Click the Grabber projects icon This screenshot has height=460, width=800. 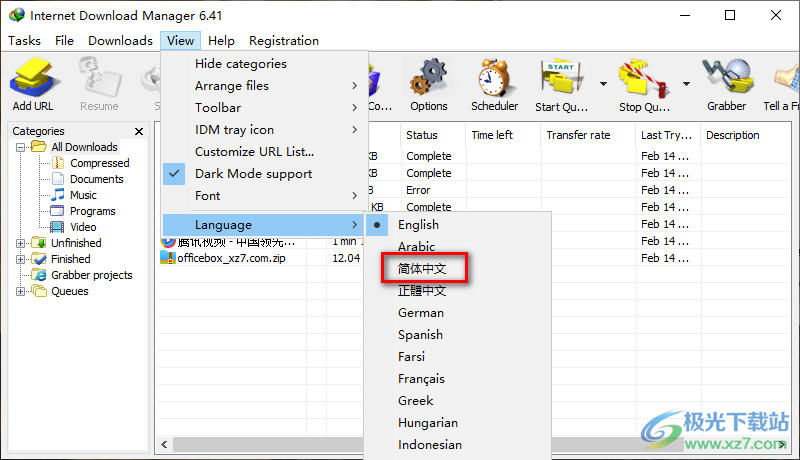[39, 275]
